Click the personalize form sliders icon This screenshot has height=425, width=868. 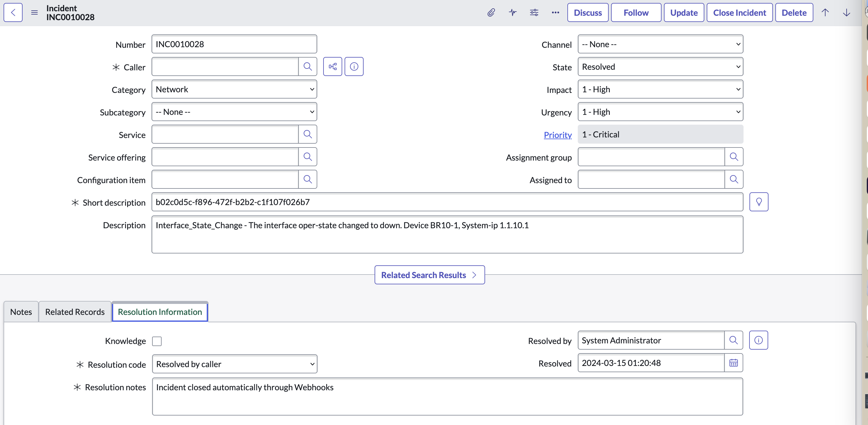pos(534,12)
